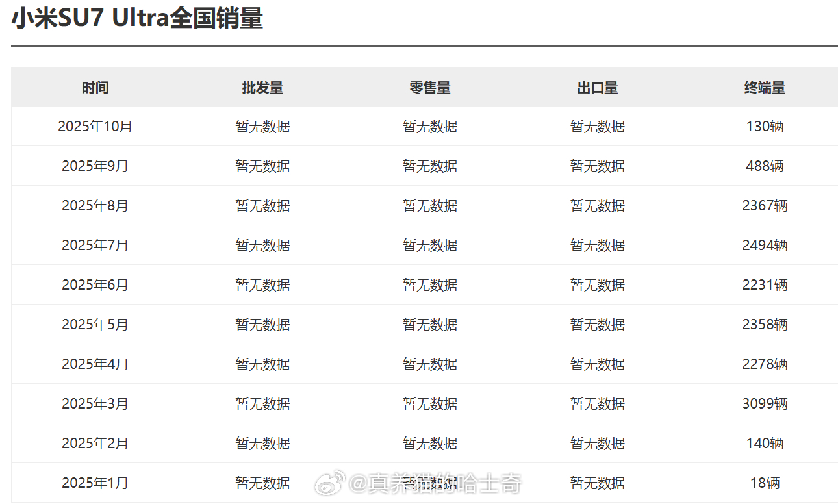Screen dimensions: 838x504
Task: Click 零售量 暂无数据 in 2025年8月 row
Action: (430, 206)
